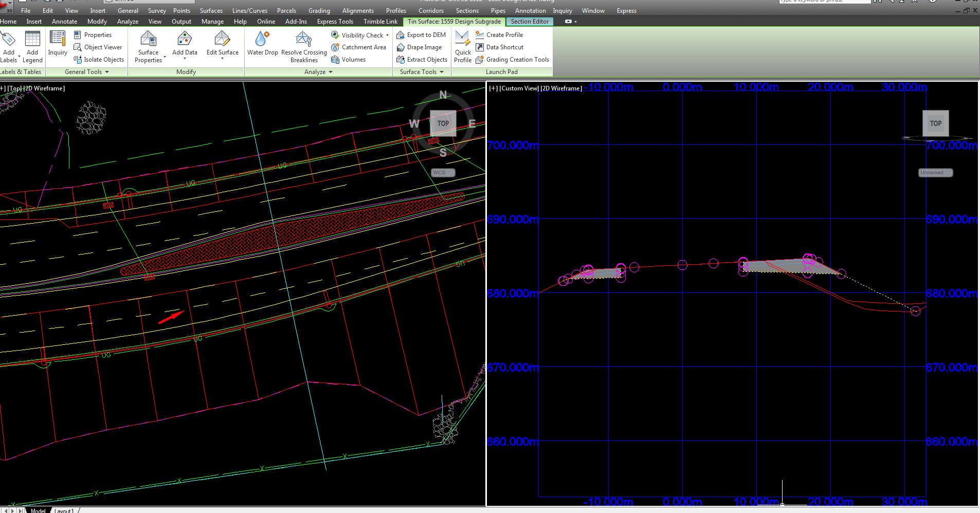Open the Annotation menu
The width and height of the screenshot is (980, 513).
click(x=530, y=11)
